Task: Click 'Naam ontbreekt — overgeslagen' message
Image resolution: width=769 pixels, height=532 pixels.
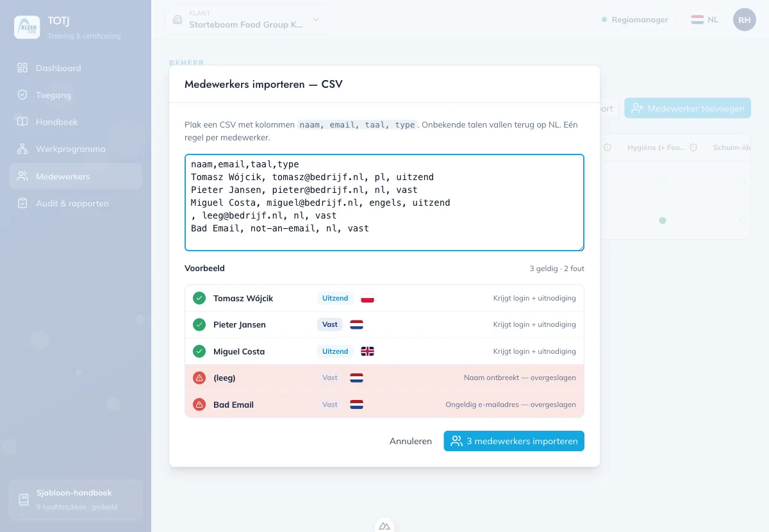Action: [520, 378]
